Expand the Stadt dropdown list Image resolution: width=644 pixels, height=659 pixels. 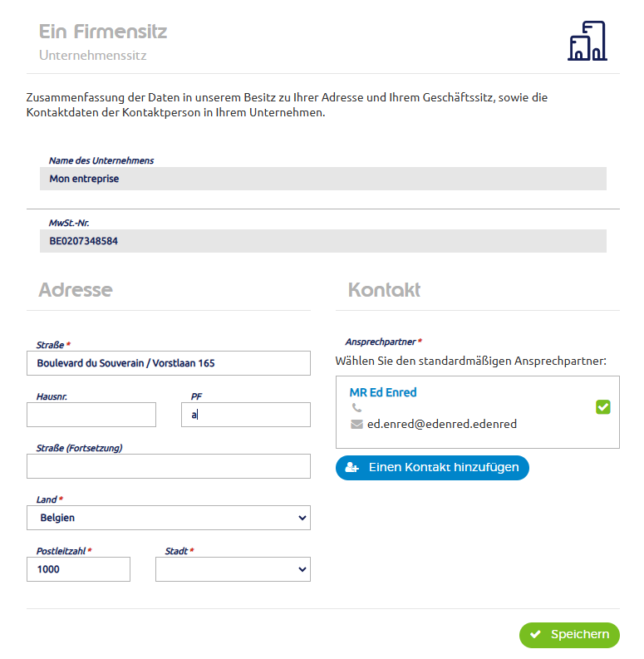coord(233,569)
